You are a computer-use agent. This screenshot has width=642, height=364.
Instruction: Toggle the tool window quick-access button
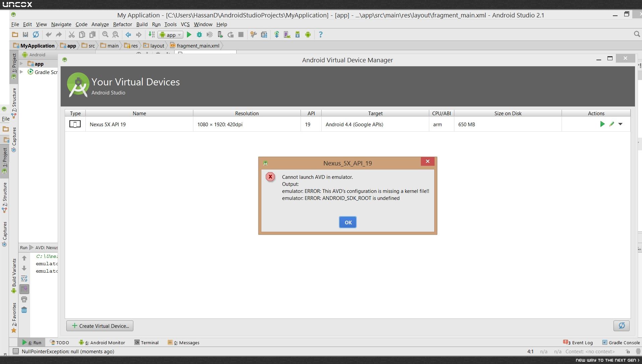pyautogui.click(x=15, y=351)
